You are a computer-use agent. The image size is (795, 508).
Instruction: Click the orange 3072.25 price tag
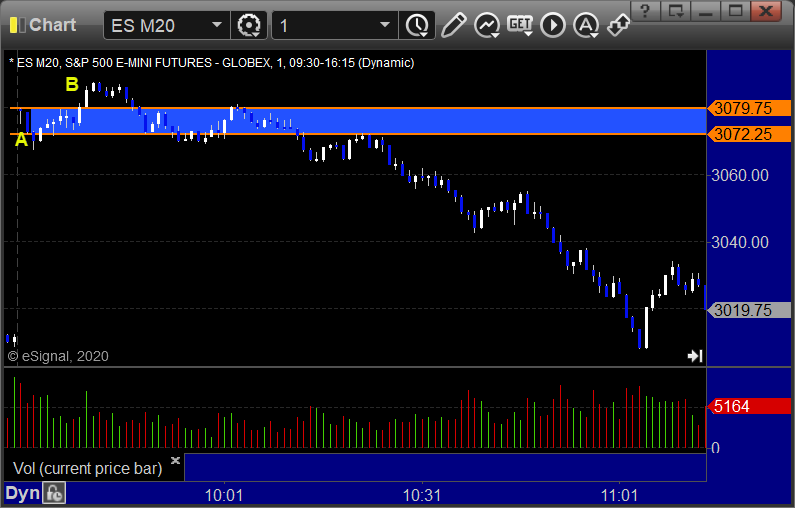tap(749, 134)
